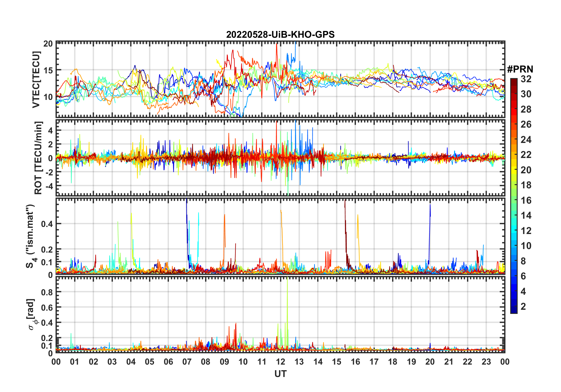561x392 pixels.
Task: Click x-axis tick label 18
Action: tap(393, 362)
